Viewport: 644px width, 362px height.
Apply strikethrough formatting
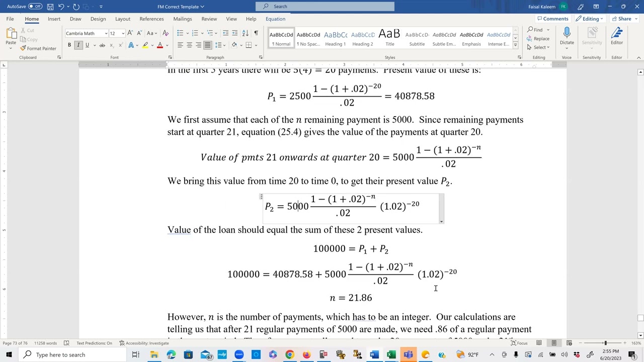tap(102, 45)
